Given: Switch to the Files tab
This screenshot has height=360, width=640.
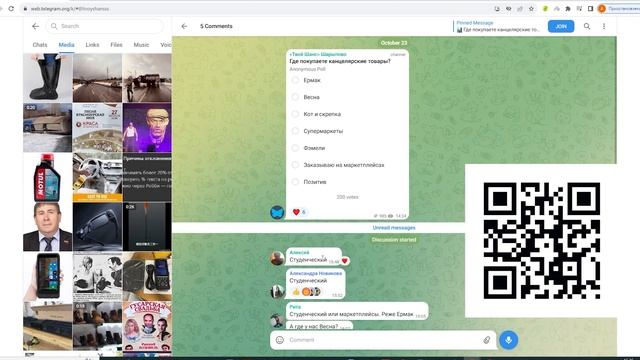Looking at the screenshot, I should coord(116,45).
